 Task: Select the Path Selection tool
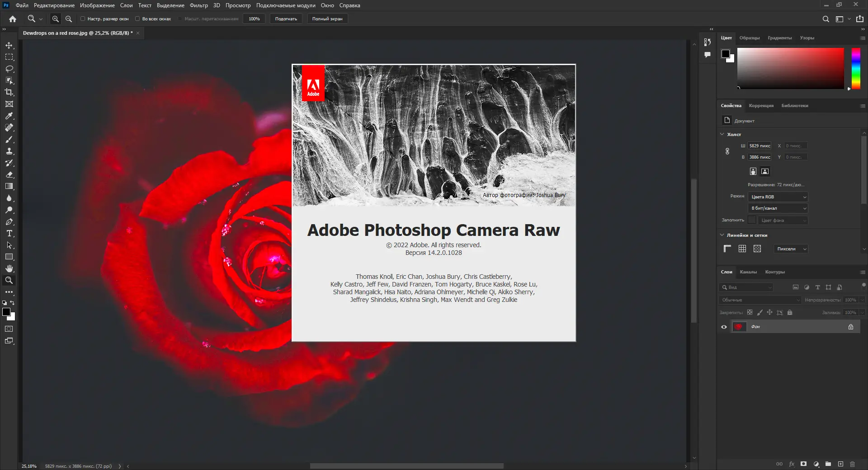click(9, 245)
